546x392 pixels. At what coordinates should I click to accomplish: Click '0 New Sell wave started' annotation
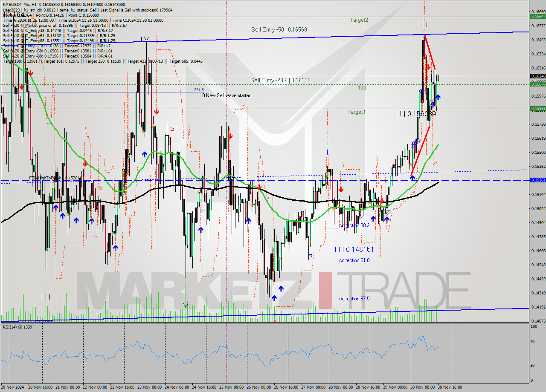point(227,95)
